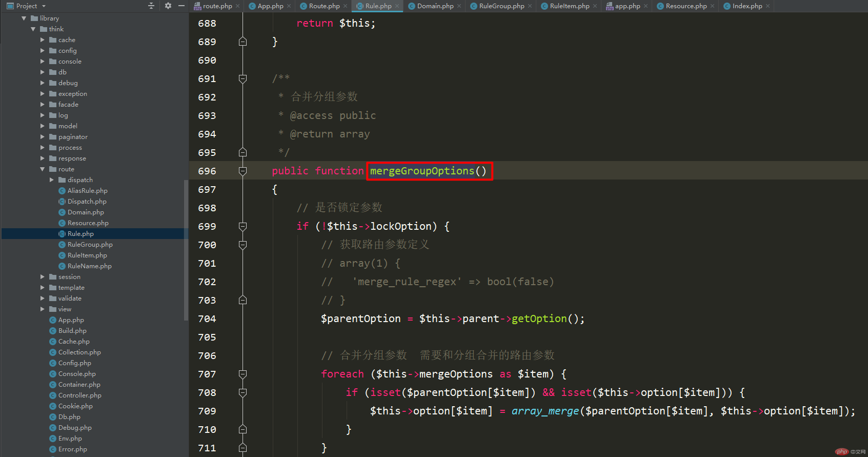The height and width of the screenshot is (457, 868).
Task: Open Project panel settings gear
Action: [x=168, y=6]
